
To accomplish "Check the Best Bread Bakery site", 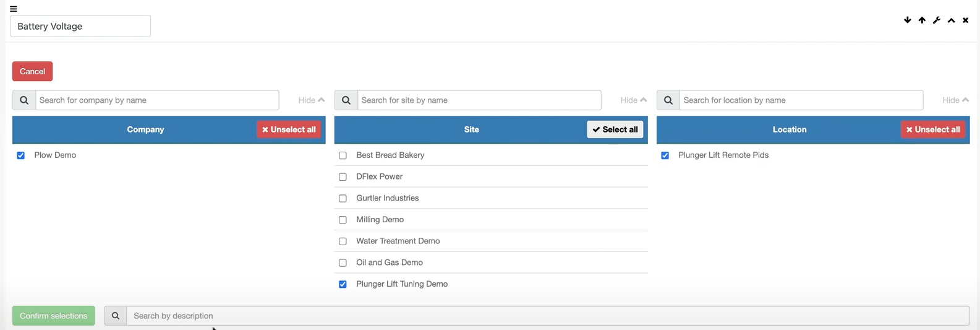I will click(x=343, y=155).
